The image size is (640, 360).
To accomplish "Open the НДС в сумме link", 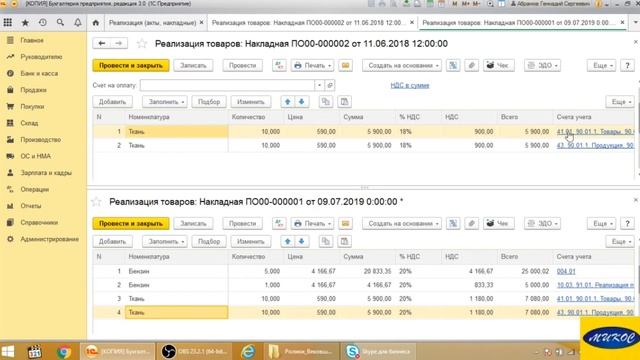I will [x=410, y=85].
